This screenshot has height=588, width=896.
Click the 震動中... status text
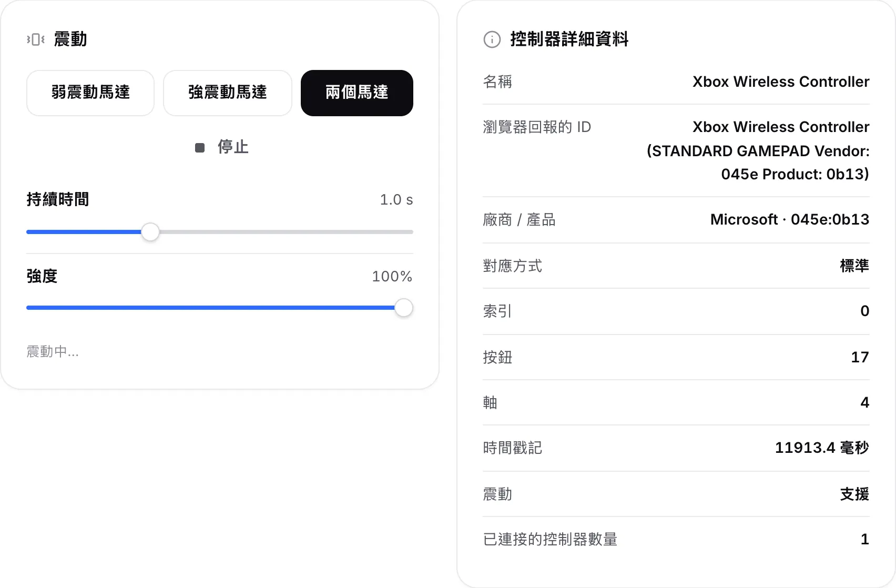[53, 351]
